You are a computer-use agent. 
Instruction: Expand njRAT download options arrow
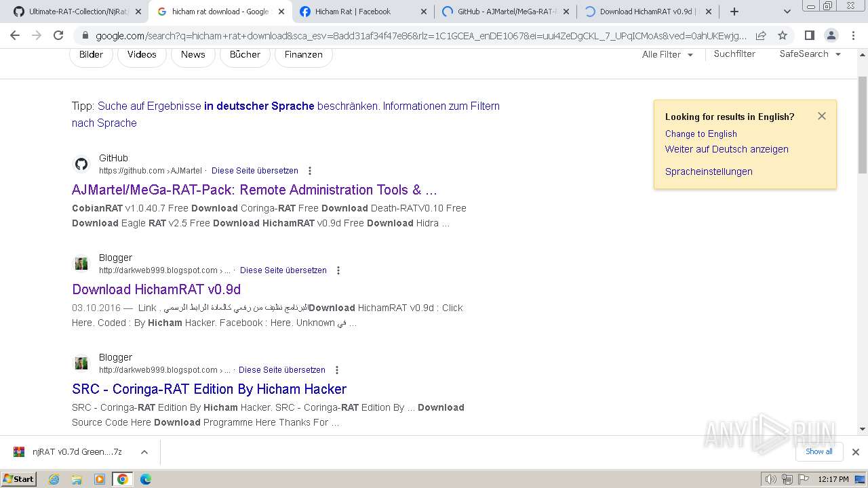coord(144,452)
